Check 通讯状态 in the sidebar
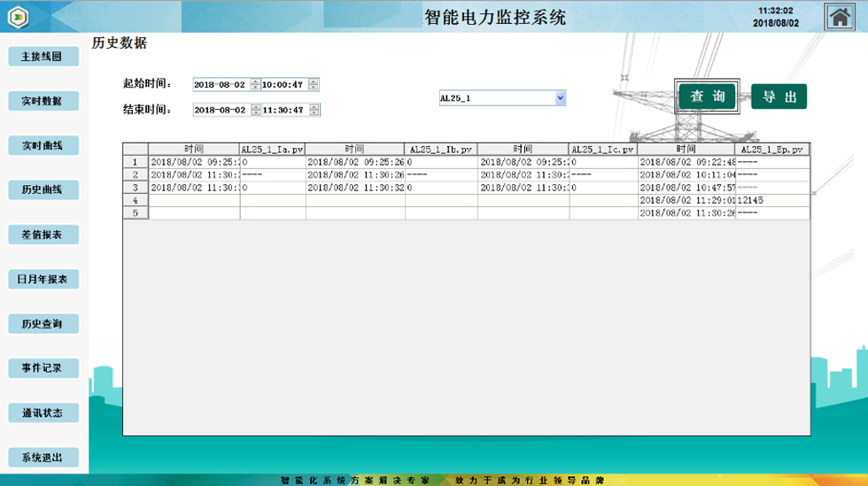Viewport: 868px width, 486px height. click(43, 413)
